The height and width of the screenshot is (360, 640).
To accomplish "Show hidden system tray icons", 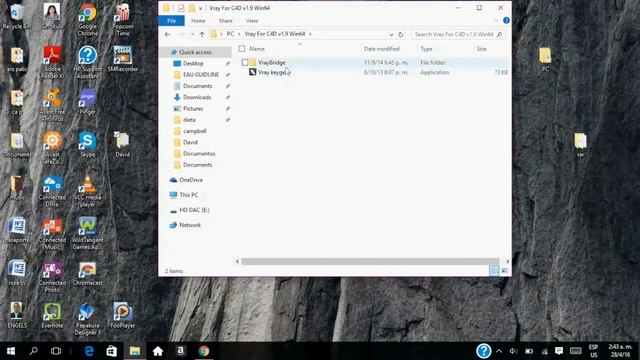I will (499, 351).
